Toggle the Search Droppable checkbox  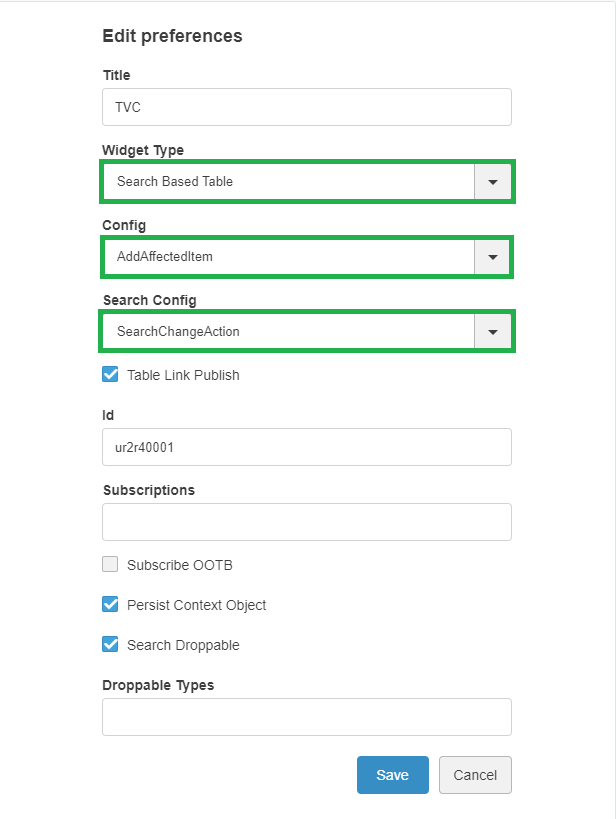click(x=111, y=645)
